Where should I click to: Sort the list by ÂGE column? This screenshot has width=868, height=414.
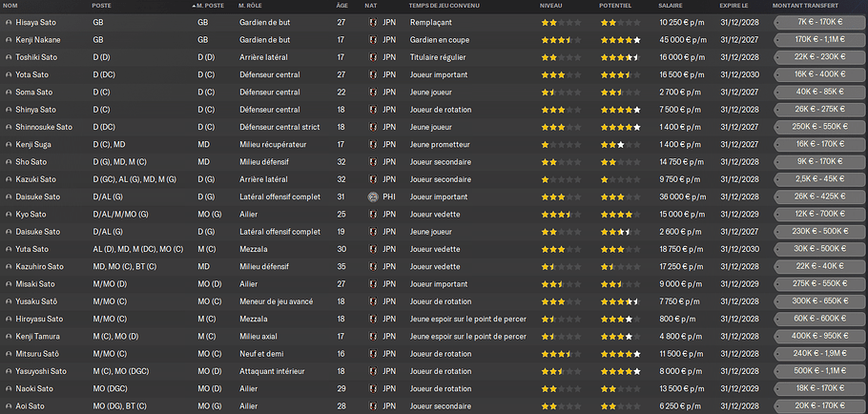point(342,6)
